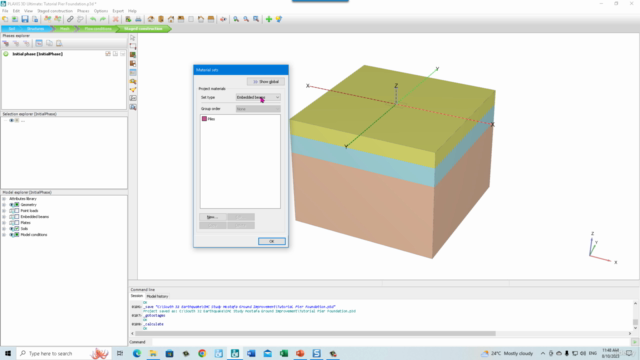Click the brown door view icon in toolbar
This screenshot has width=640, height=360.
coord(161,19)
